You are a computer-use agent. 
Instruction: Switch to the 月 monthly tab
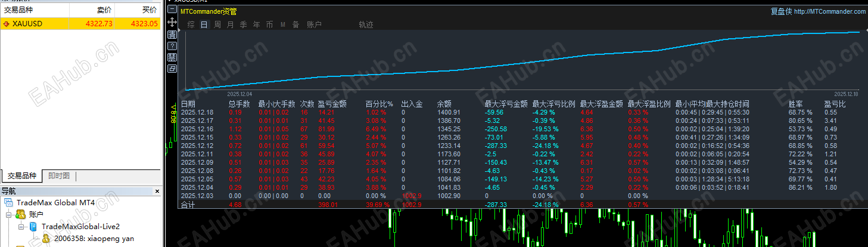coord(231,24)
